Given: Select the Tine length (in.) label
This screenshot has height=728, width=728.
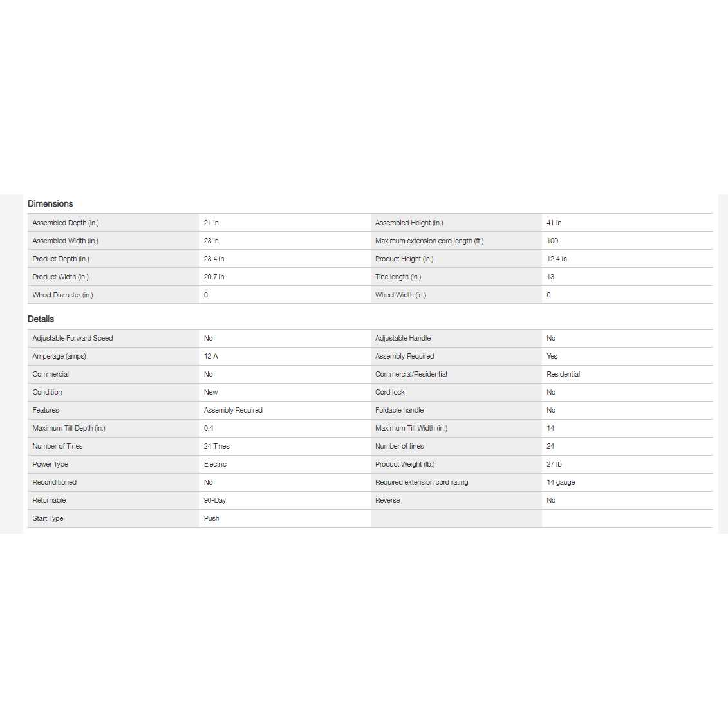Looking at the screenshot, I should tap(398, 277).
